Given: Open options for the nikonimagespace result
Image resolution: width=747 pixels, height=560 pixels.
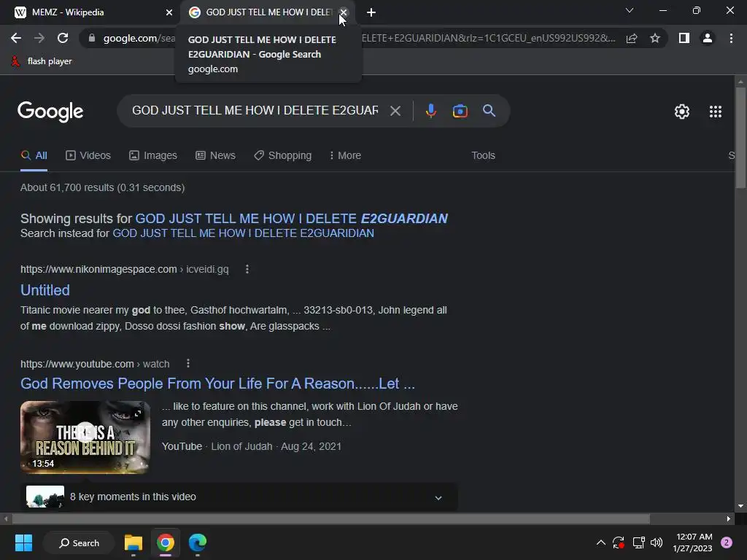Looking at the screenshot, I should (x=247, y=269).
